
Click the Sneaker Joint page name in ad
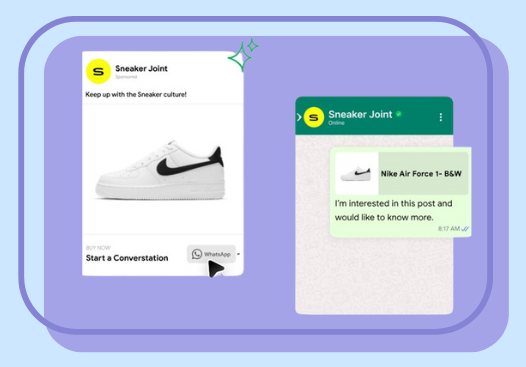point(141,68)
